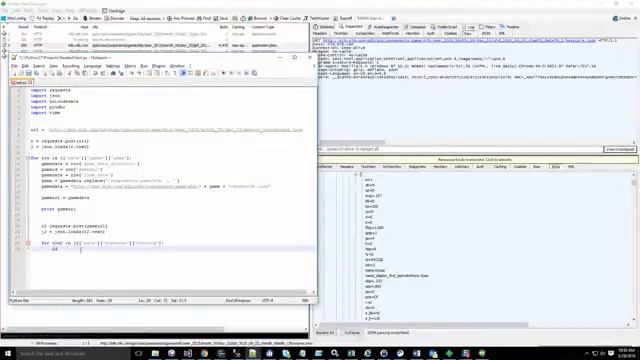Image resolution: width=640 pixels, height=360 pixels.
Task: Select the test.py document tab
Action: point(21,82)
